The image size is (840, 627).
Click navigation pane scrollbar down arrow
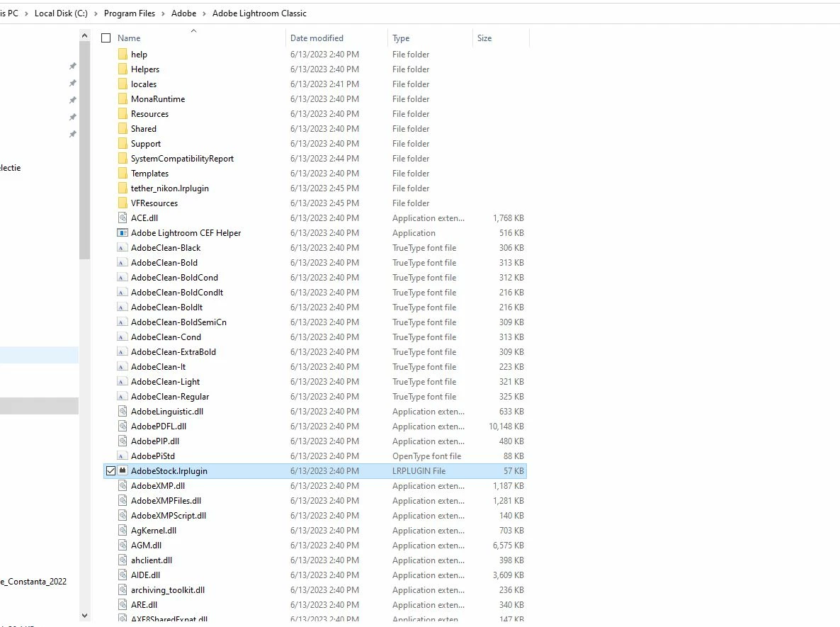[85, 616]
